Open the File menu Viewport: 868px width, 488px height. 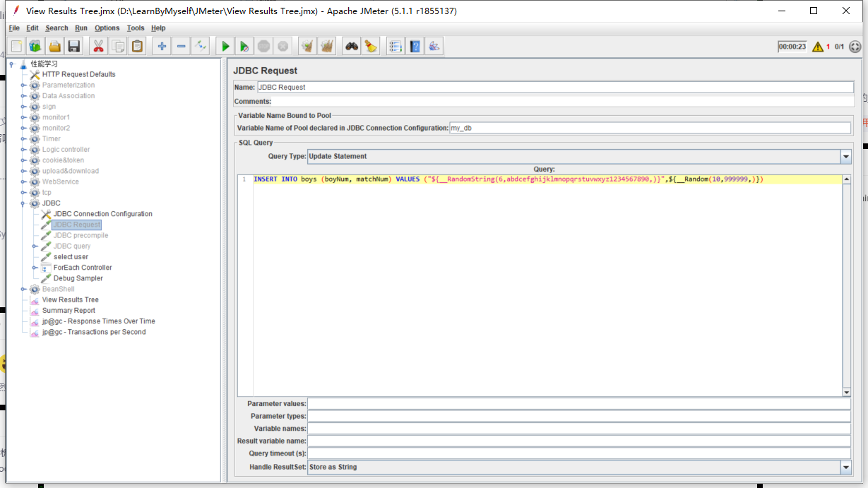pyautogui.click(x=14, y=28)
